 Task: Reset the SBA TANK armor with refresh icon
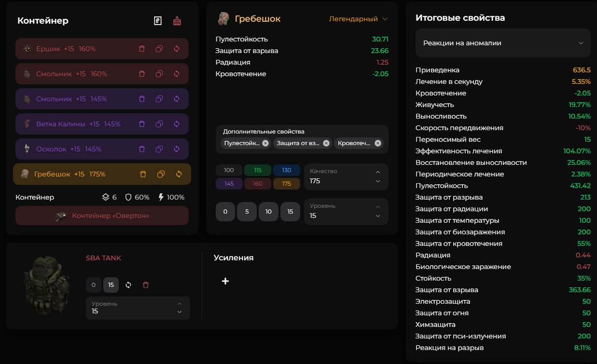click(x=128, y=285)
